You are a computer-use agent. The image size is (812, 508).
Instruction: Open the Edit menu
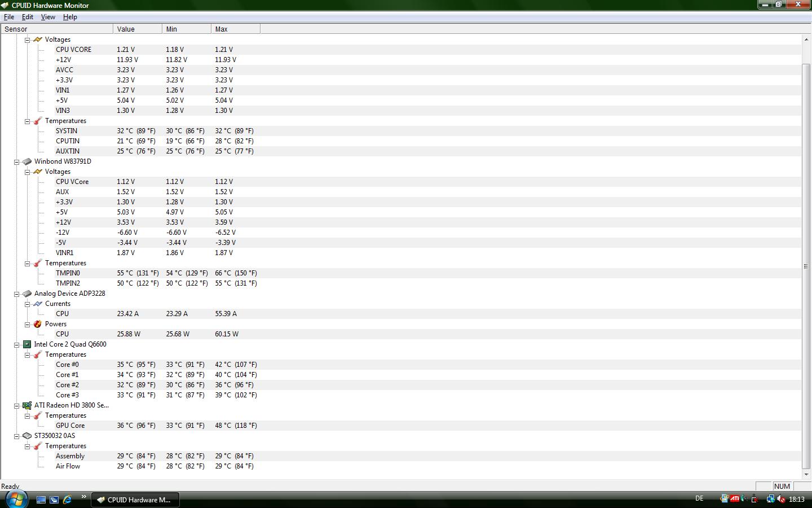pyautogui.click(x=27, y=17)
